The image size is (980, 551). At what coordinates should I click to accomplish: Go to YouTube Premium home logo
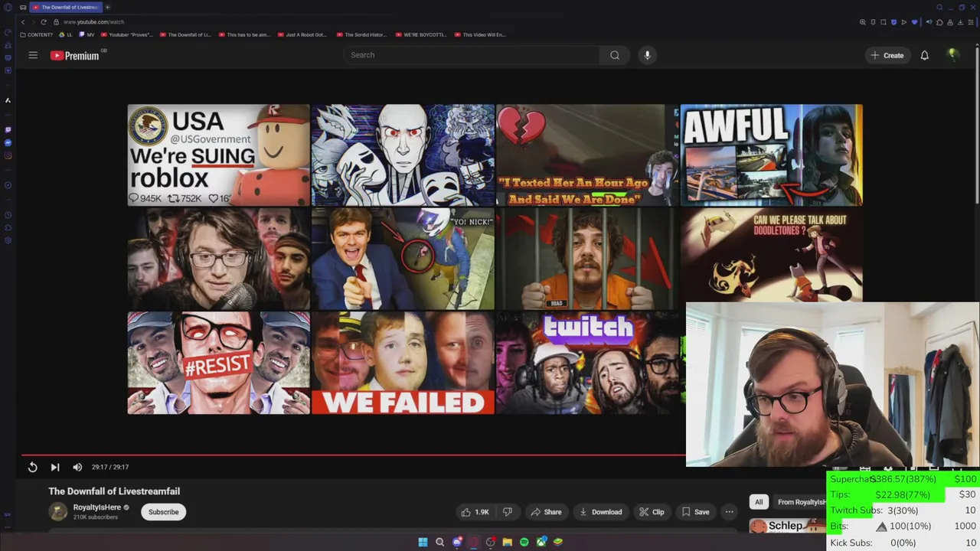75,55
